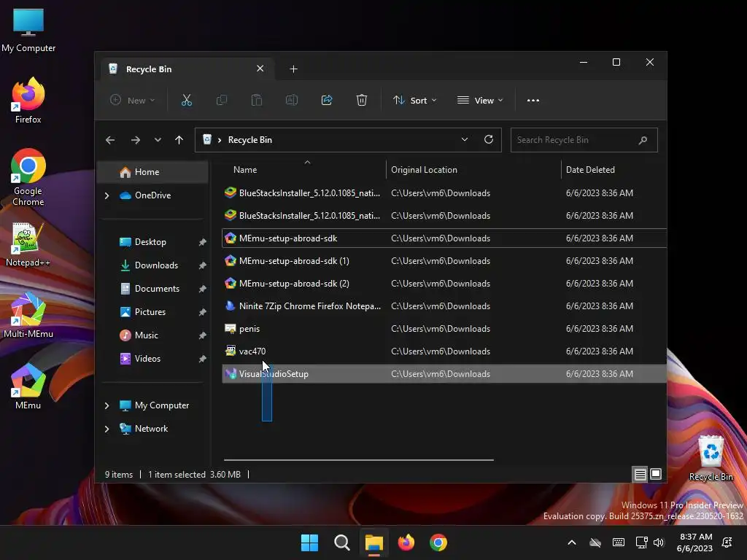The image size is (747, 560).
Task: Show hidden icons in system tray
Action: click(x=572, y=542)
